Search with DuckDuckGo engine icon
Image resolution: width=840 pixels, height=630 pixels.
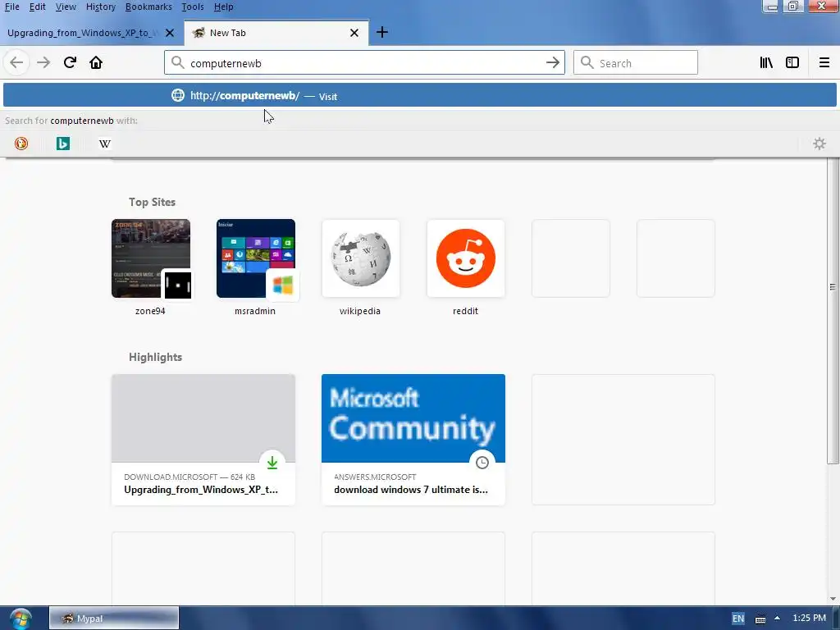(x=21, y=144)
